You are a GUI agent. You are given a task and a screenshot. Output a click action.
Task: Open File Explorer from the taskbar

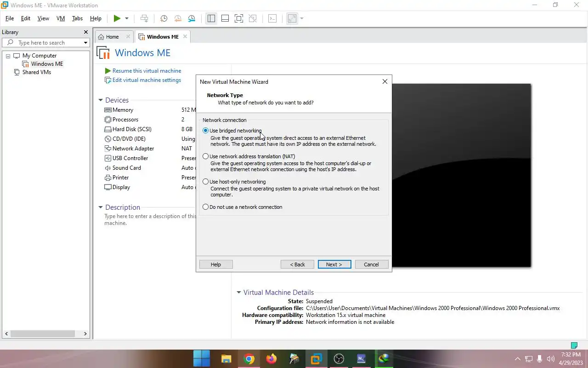(226, 358)
